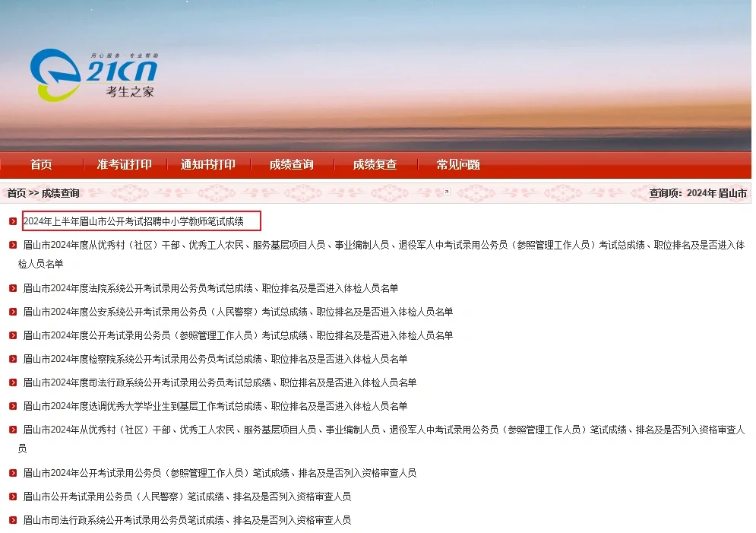This screenshot has width=756, height=533.
Task: Open 法院系统公开考试录用公务员考试总成绩 link
Action: tap(210, 288)
